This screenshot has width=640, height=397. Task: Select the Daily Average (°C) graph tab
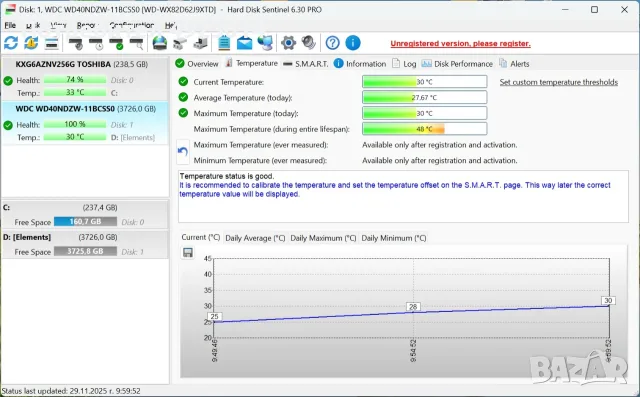coord(255,238)
